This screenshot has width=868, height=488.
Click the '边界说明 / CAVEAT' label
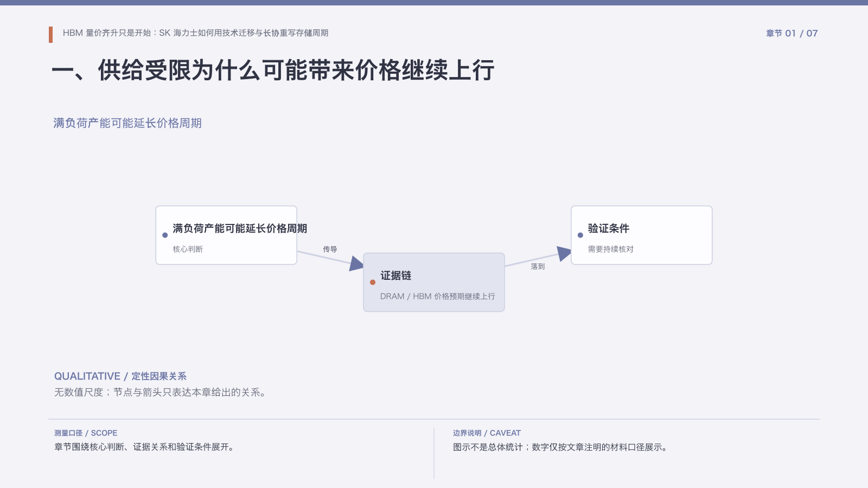(487, 433)
